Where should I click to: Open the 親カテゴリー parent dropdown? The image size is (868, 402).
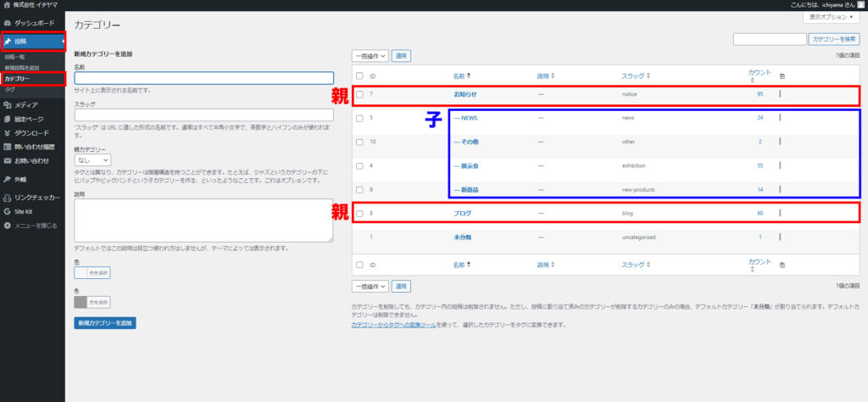92,159
